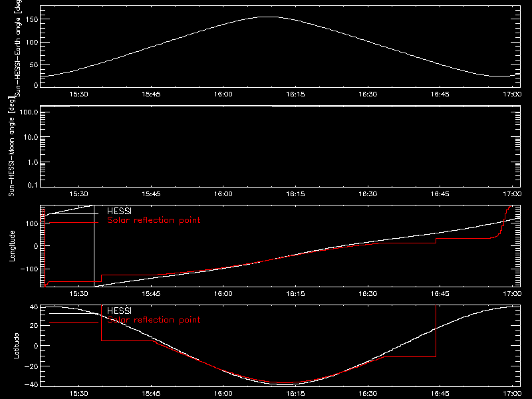The image size is (532, 399).
Task: Click the 150 tick label on the Earth angle axis
Action: pos(32,20)
